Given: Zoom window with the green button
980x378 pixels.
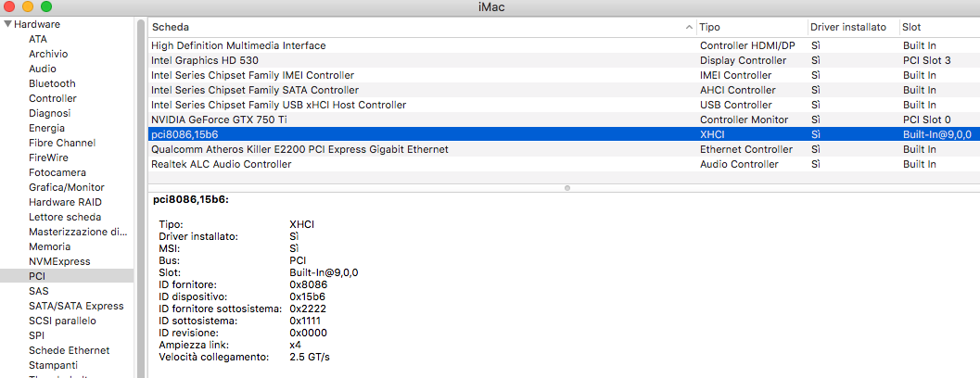Looking at the screenshot, I should (x=46, y=6).
